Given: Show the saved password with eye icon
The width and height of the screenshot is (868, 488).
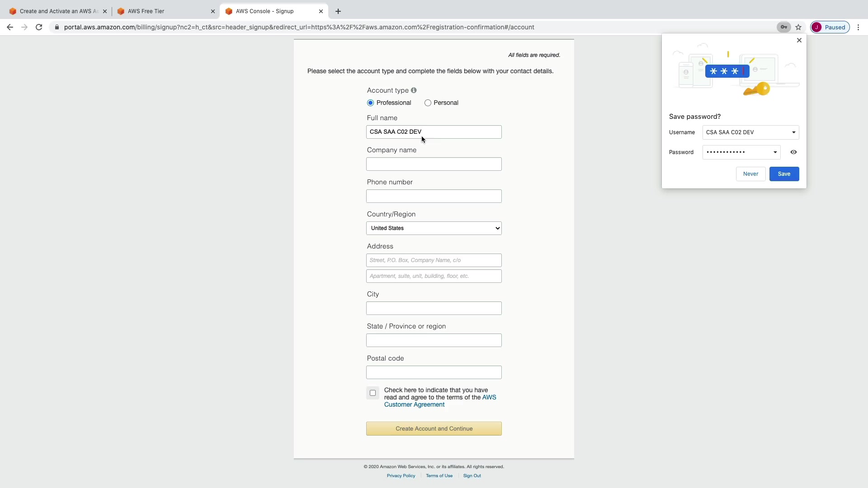Looking at the screenshot, I should [x=793, y=152].
